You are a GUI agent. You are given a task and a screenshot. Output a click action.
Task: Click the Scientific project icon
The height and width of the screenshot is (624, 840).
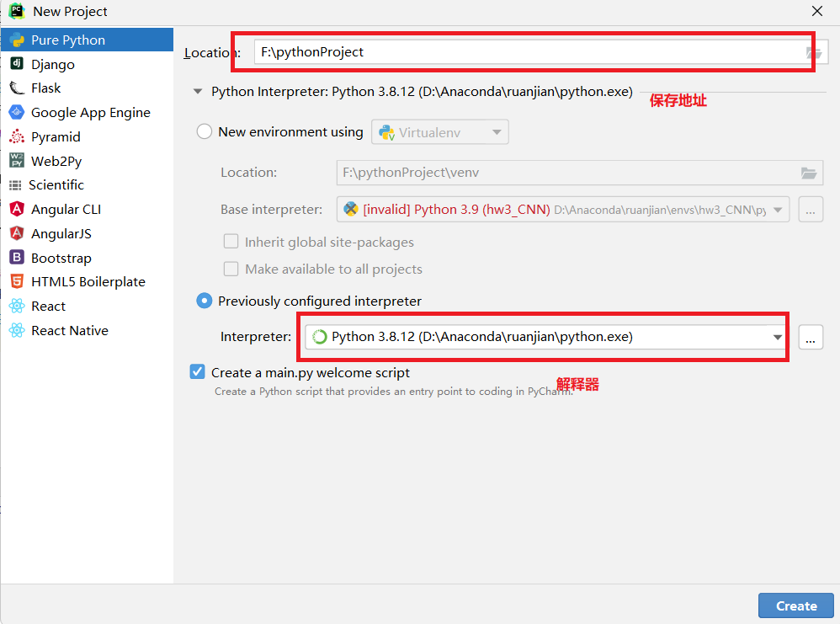tap(15, 185)
